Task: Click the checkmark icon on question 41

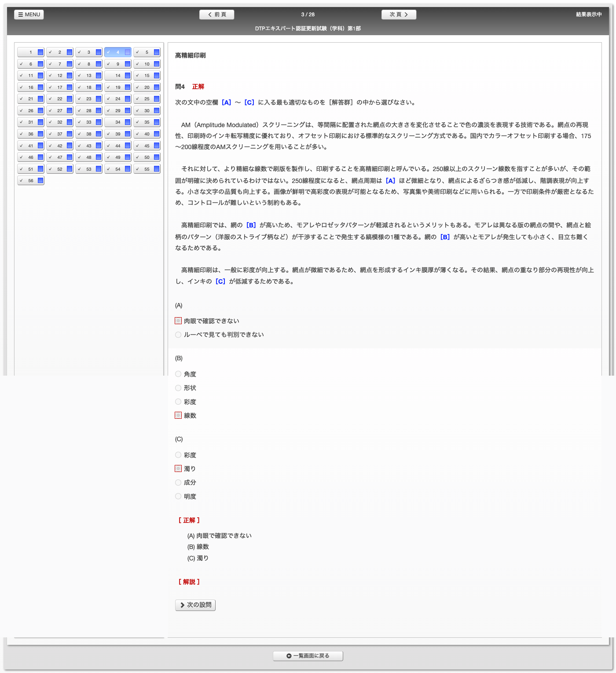Action: pyautogui.click(x=21, y=146)
